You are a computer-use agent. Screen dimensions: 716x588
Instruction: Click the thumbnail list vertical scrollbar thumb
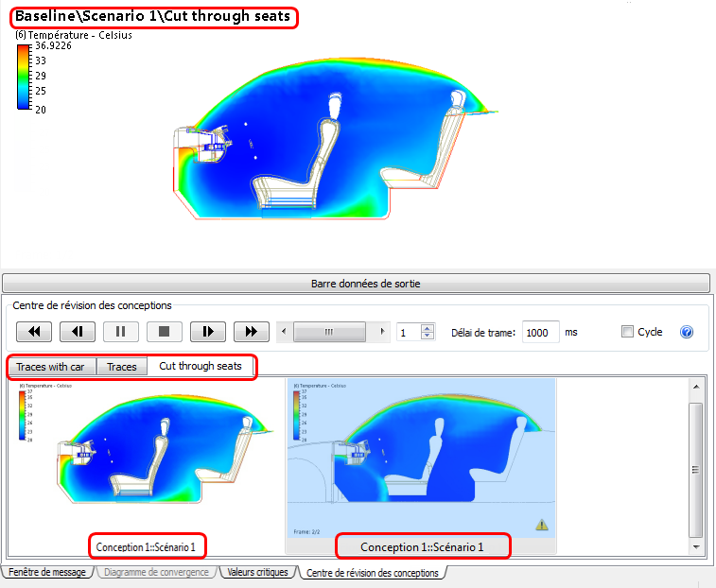pos(696,470)
